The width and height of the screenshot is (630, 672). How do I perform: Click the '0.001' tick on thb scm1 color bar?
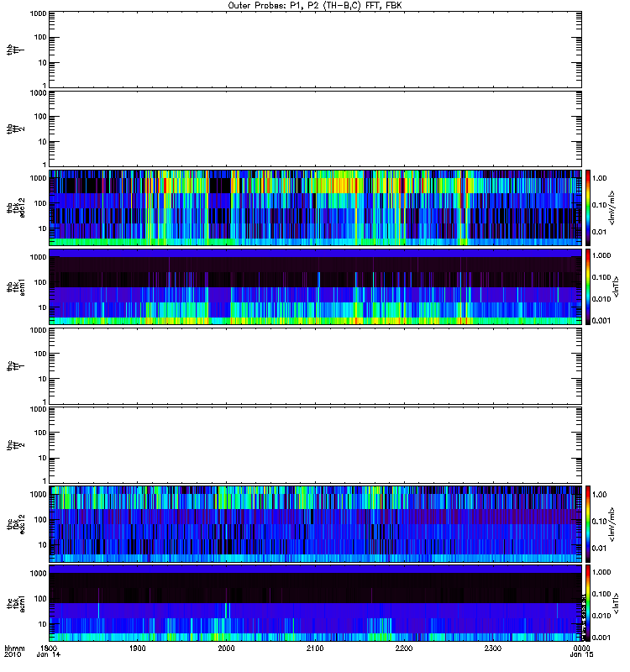pos(601,321)
